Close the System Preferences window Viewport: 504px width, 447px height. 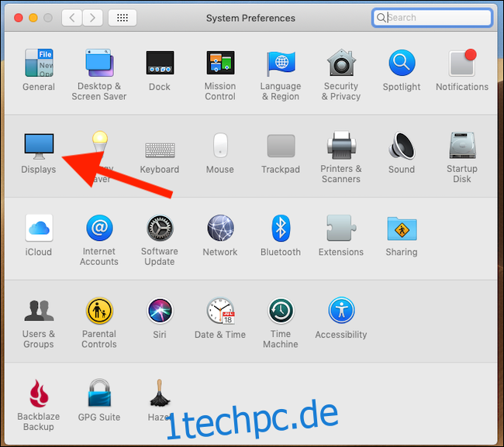(x=19, y=18)
